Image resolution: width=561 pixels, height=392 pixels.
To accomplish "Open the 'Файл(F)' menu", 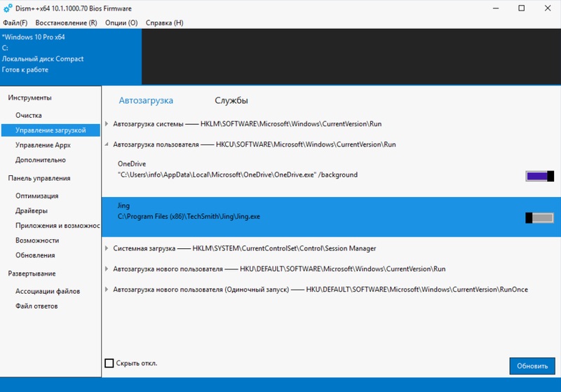I will (15, 23).
